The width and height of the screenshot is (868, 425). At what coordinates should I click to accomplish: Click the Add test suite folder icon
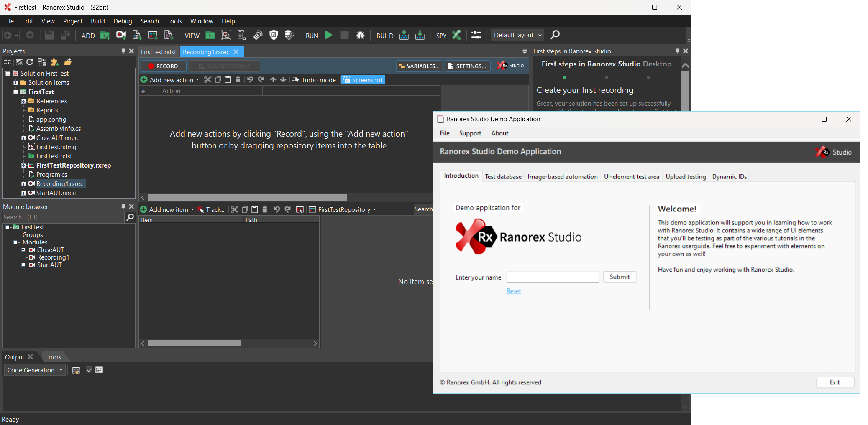click(x=105, y=35)
